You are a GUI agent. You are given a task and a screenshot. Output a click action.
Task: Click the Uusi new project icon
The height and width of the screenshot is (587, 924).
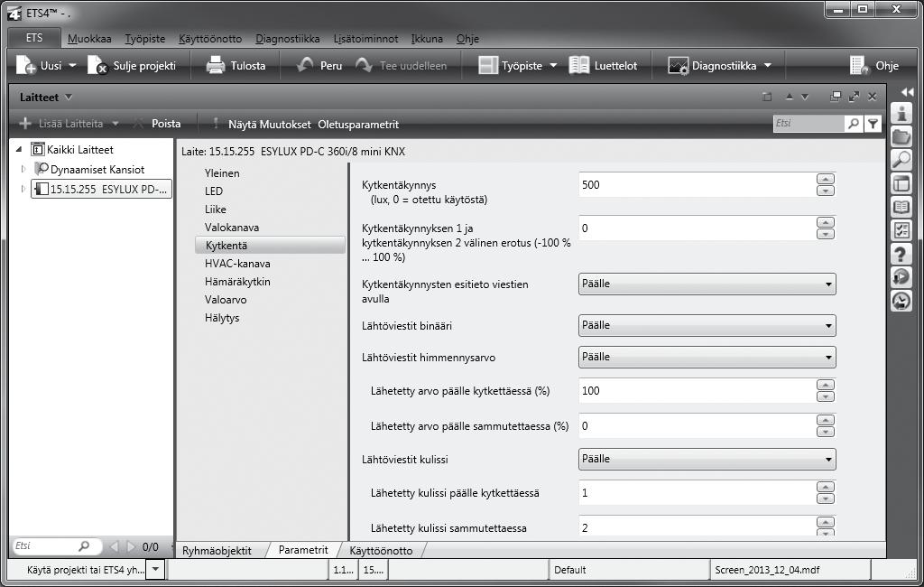[26, 66]
